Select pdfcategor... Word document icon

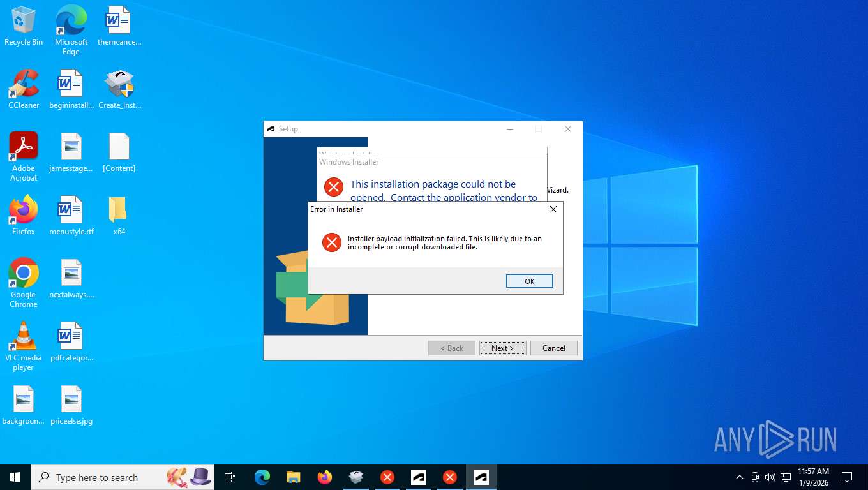[71, 342]
